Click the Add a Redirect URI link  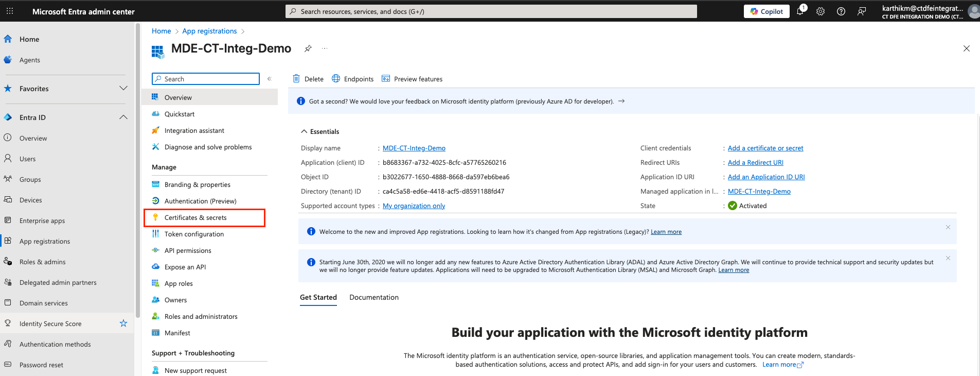[755, 163]
